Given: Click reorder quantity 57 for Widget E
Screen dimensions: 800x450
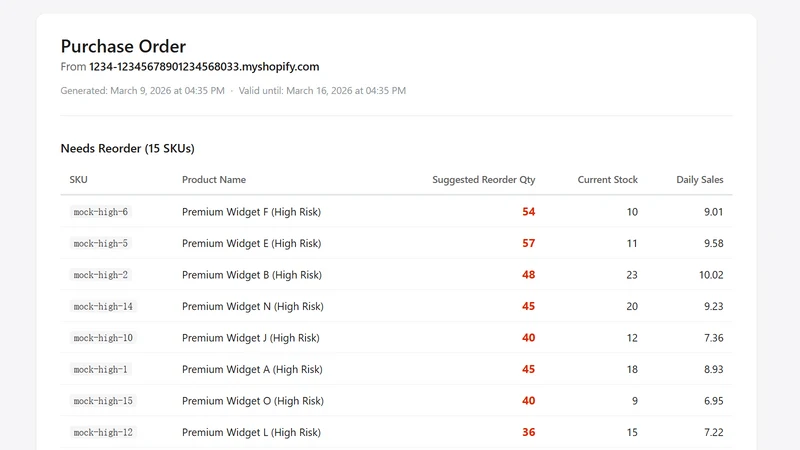Looking at the screenshot, I should 529,243.
